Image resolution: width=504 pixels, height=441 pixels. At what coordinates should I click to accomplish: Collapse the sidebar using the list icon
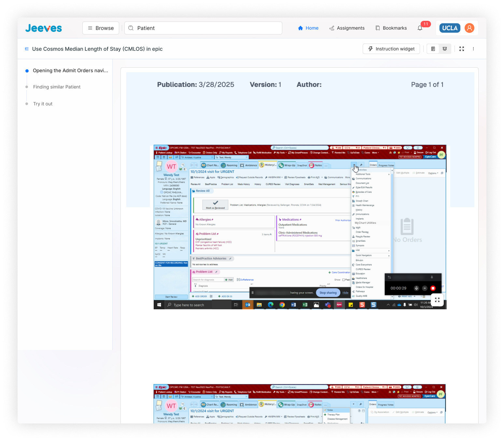(x=27, y=49)
